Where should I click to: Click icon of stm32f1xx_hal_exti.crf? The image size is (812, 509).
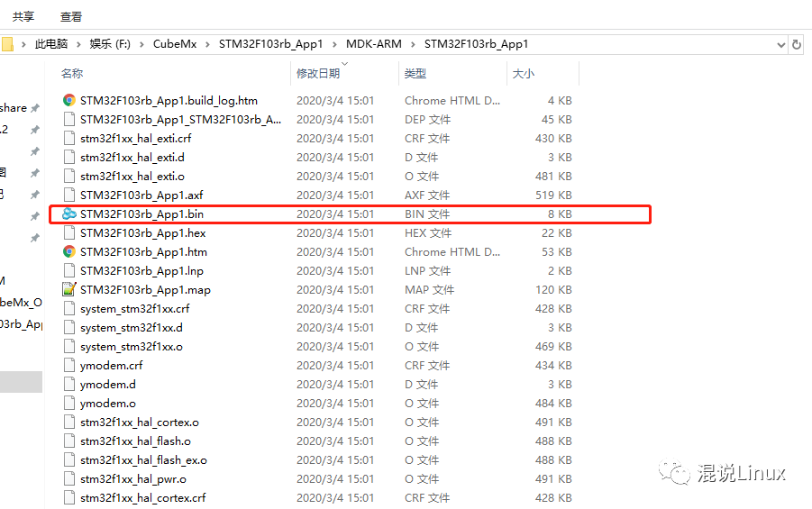(x=68, y=138)
